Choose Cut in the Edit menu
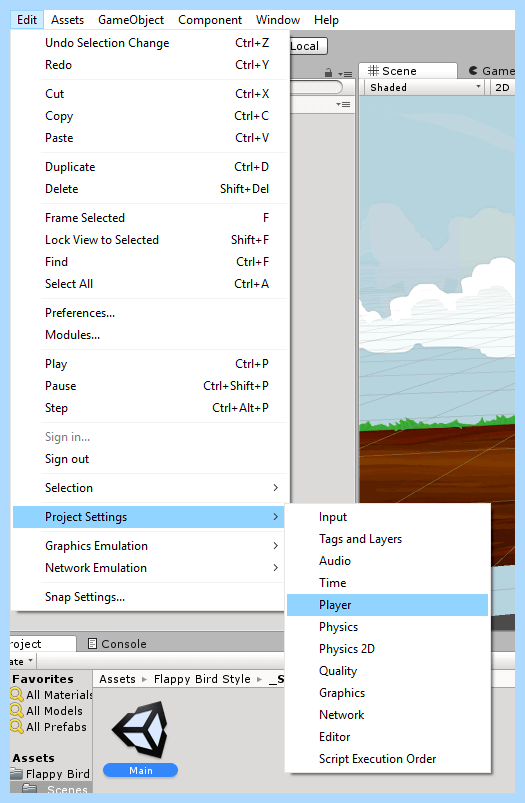Viewport: 525px width, 803px height. 151,94
